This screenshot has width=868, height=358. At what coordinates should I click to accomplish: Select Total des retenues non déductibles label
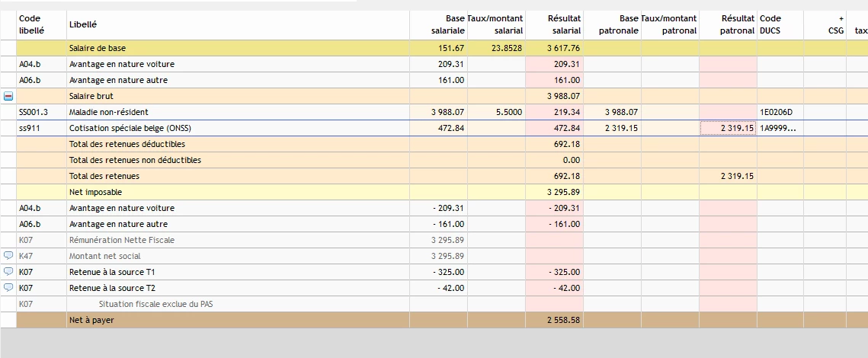pos(135,161)
